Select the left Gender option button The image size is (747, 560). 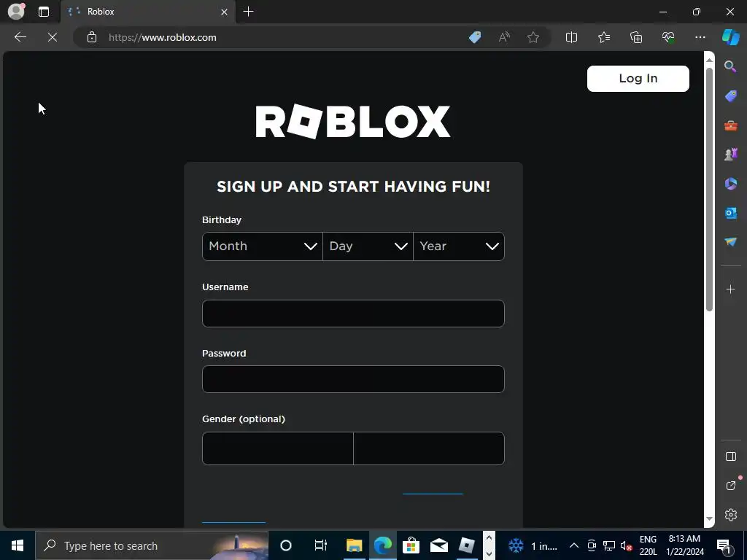coord(278,448)
